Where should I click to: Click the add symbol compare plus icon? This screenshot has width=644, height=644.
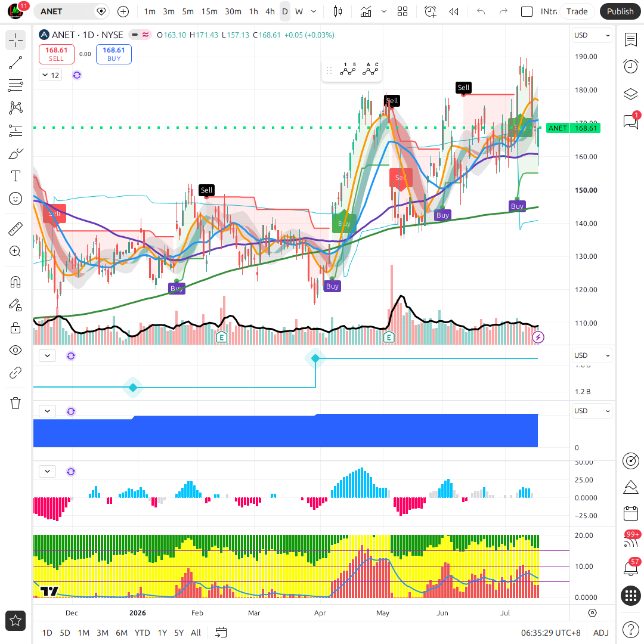[123, 11]
